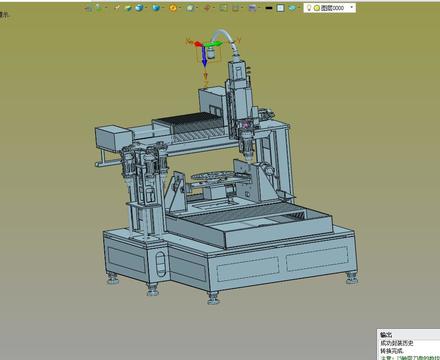Click the blue shaded-sphere display icon
This screenshot has height=360, width=440.
pyautogui.click(x=139, y=8)
